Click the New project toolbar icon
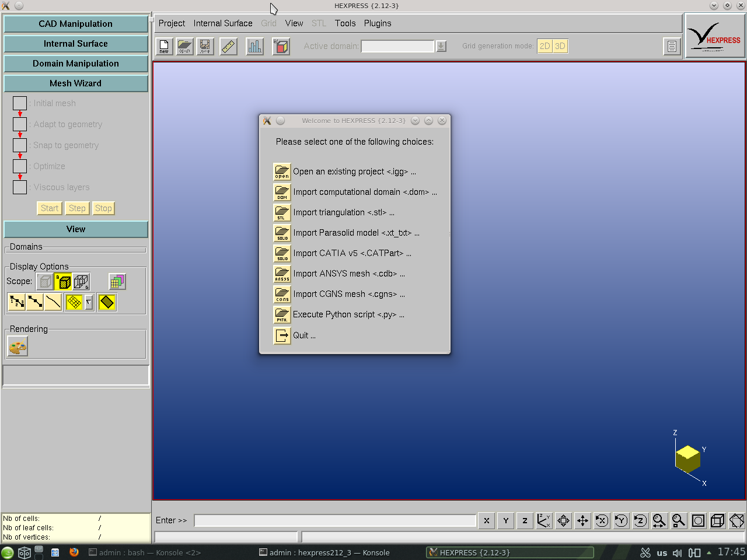This screenshot has height=560, width=747. [164, 47]
